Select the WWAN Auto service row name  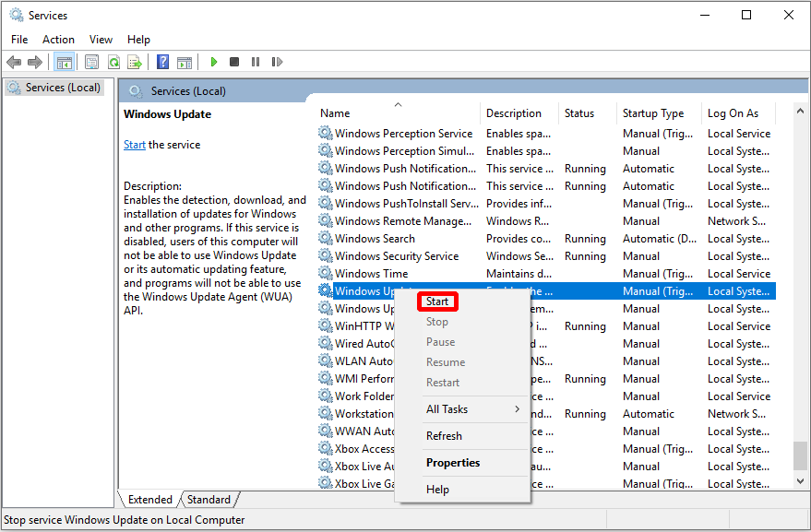pos(364,432)
